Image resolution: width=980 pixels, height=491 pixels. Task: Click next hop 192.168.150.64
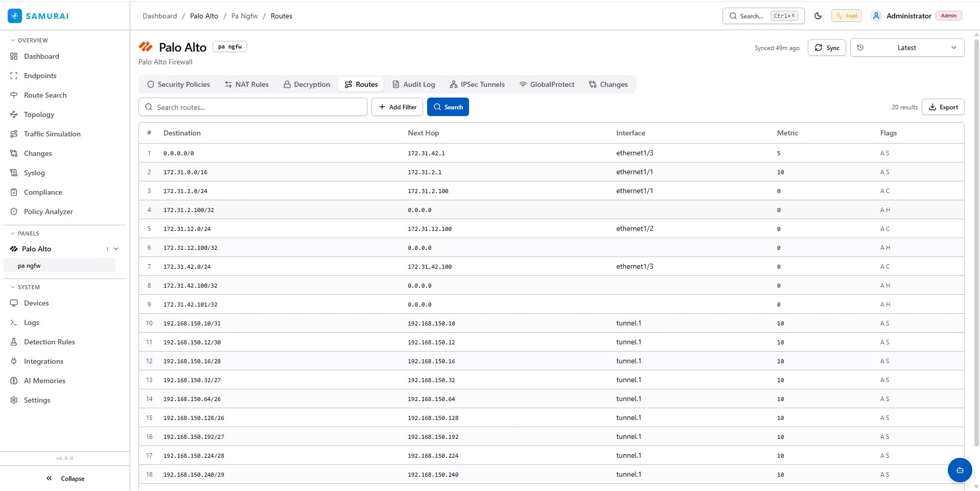click(x=431, y=399)
